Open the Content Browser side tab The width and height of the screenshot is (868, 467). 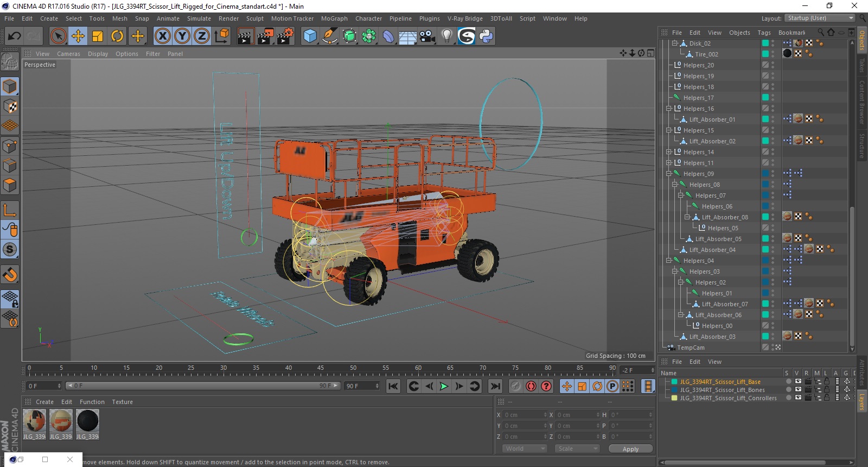(862, 102)
